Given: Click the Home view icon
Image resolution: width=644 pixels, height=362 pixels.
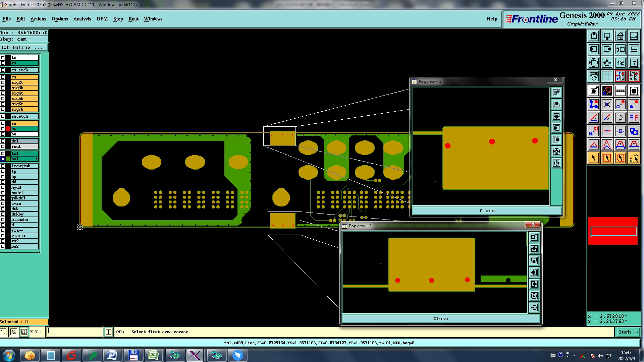Looking at the screenshot, I should pos(620,36).
